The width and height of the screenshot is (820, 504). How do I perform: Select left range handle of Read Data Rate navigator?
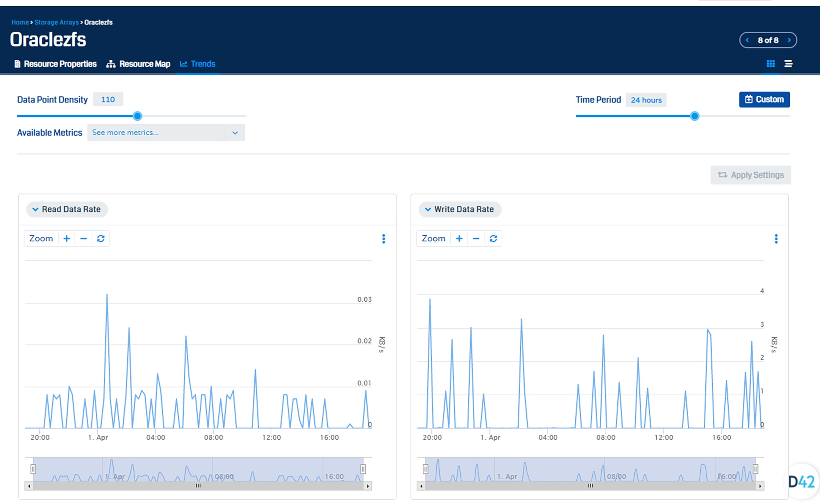coord(33,469)
